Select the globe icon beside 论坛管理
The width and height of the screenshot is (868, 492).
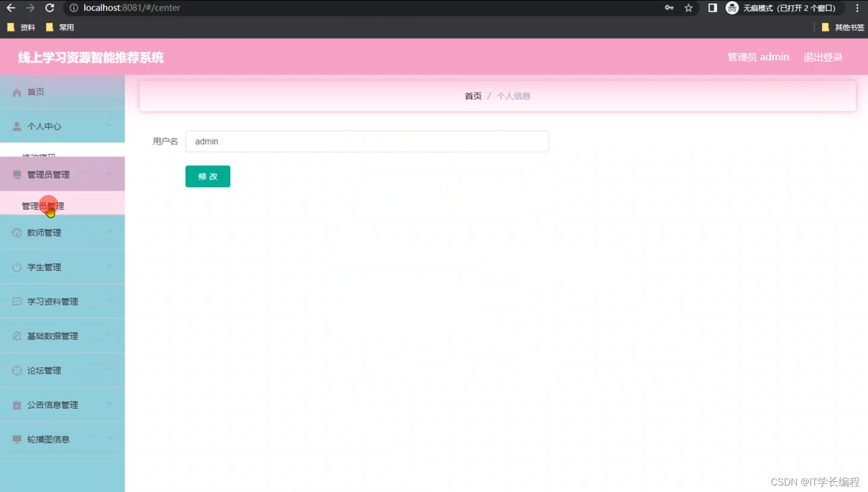[16, 370]
